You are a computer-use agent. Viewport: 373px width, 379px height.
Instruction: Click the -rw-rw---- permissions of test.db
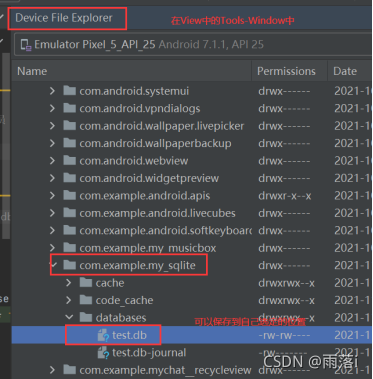[x=285, y=335]
